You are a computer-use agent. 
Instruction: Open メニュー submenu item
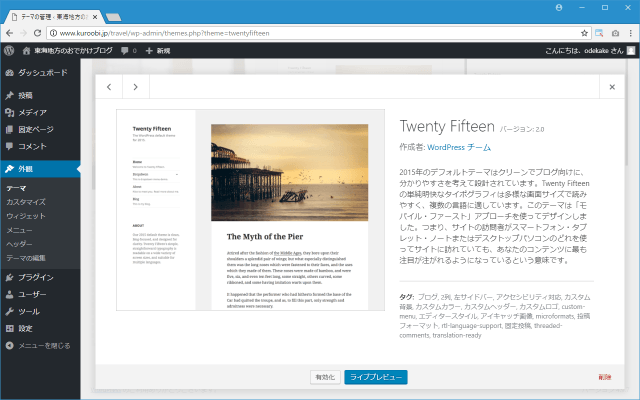click(19, 230)
